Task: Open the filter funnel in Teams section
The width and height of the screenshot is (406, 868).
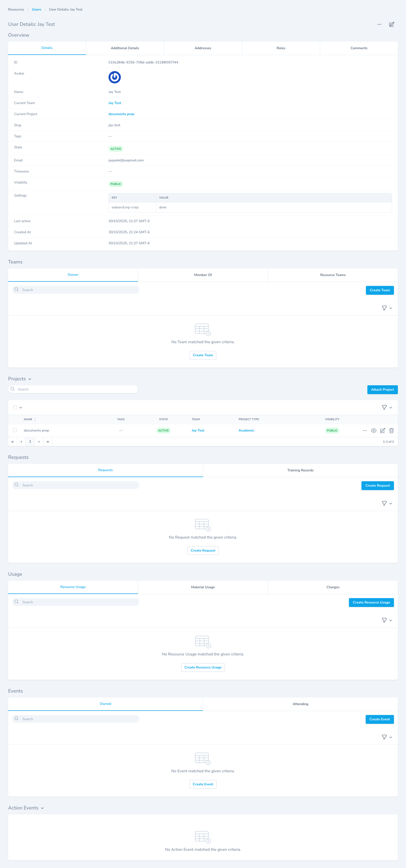Action: [384, 308]
